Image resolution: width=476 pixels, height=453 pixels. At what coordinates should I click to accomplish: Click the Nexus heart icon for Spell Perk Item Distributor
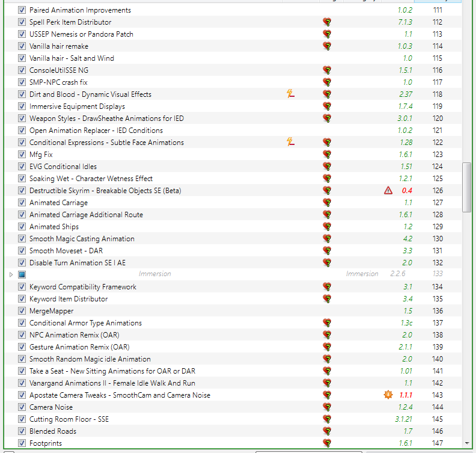[327, 22]
